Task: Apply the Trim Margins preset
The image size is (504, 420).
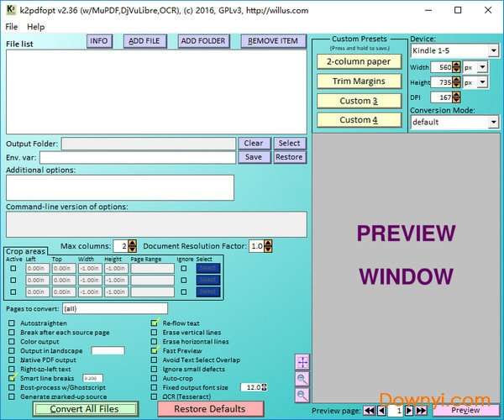Action: point(359,81)
